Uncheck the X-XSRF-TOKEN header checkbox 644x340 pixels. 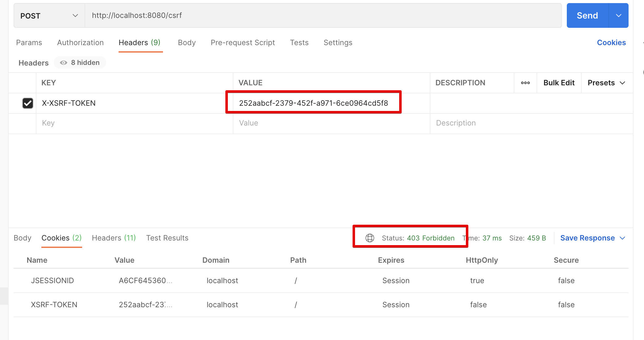(28, 103)
